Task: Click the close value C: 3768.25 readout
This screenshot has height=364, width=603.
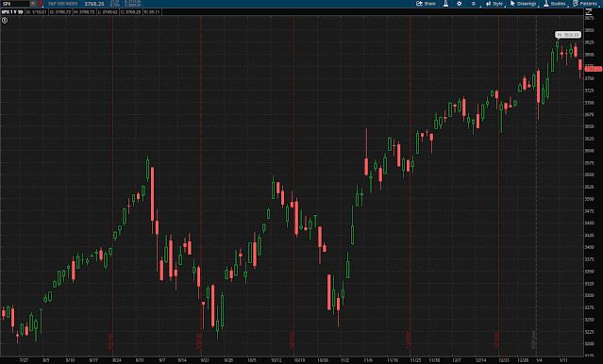Action: coord(130,12)
